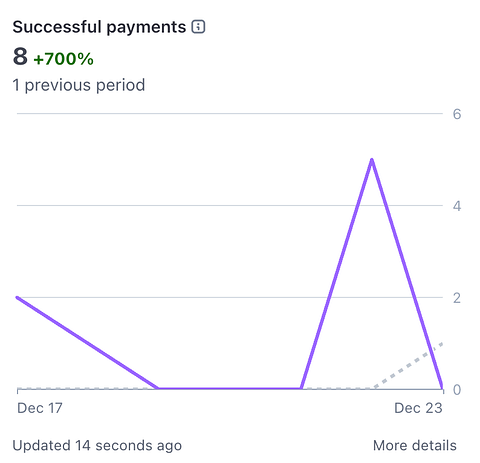Image resolution: width=480 pixels, height=463 pixels.
Task: Open the More details link
Action: tap(414, 445)
